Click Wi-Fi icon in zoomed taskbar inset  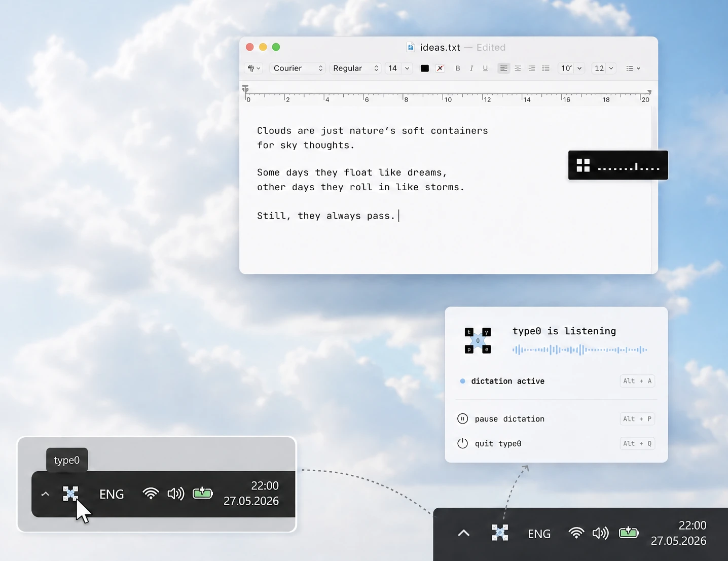point(151,493)
